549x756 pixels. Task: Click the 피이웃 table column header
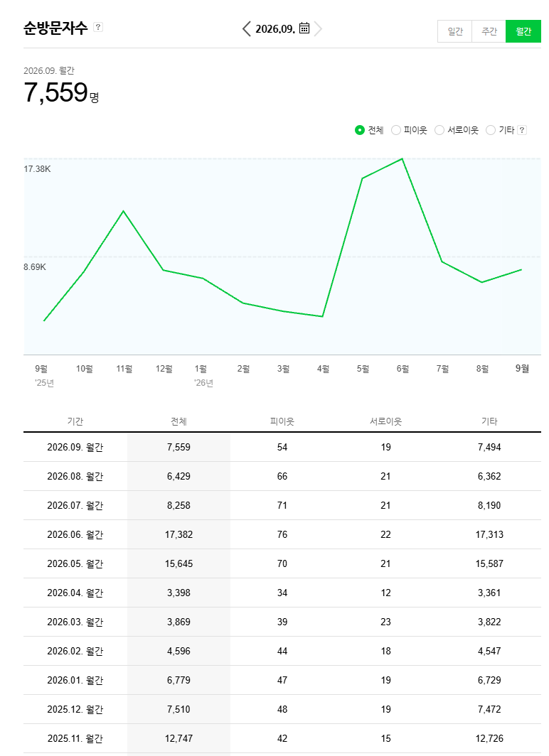282,421
